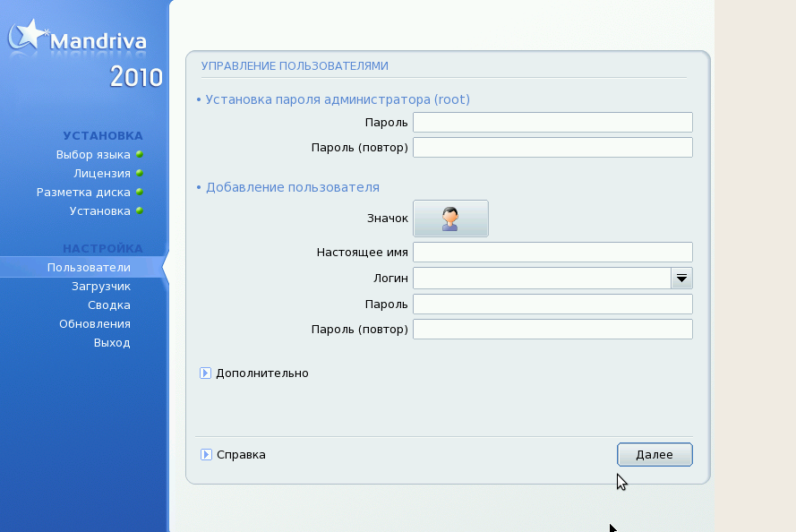Click the Настоящее имя input field
The height and width of the screenshot is (532, 796).
[x=552, y=253]
